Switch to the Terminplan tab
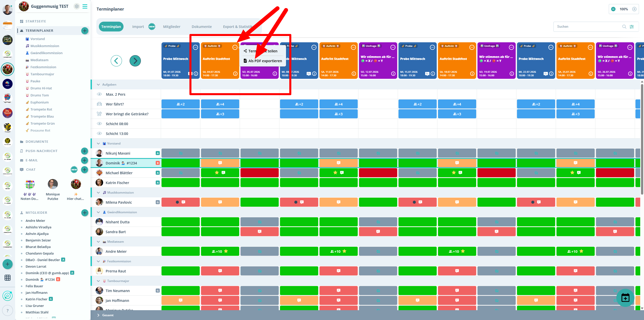Screen dimensions: 644x320 point(111,27)
